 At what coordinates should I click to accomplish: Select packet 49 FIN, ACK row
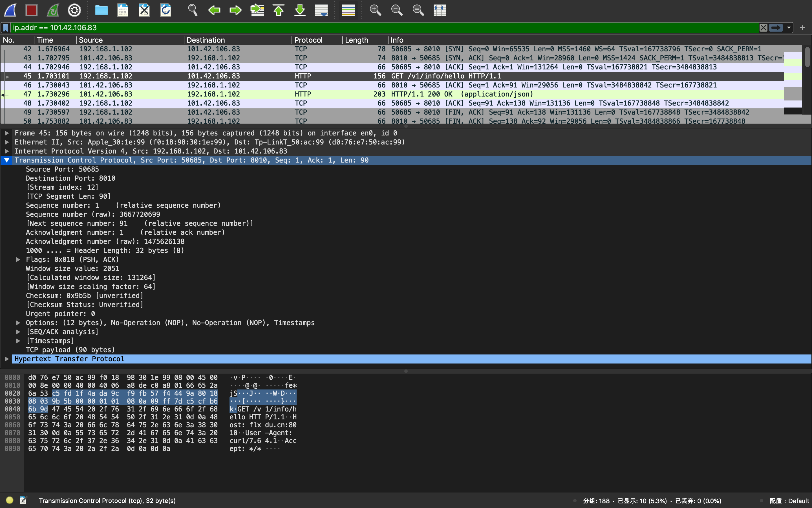[392, 112]
